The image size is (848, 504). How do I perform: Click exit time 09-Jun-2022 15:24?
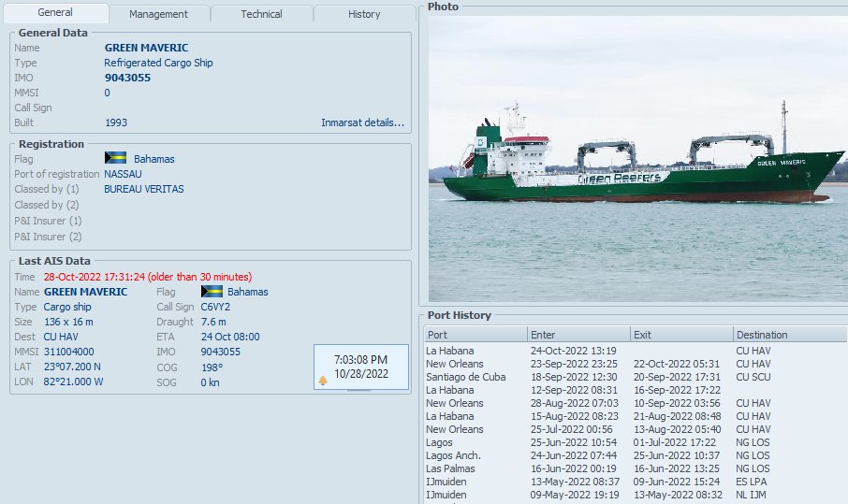coord(677,482)
